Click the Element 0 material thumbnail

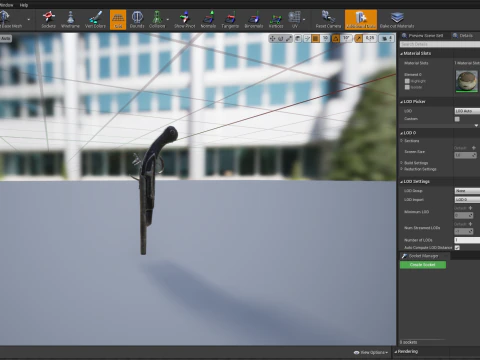[x=467, y=81]
